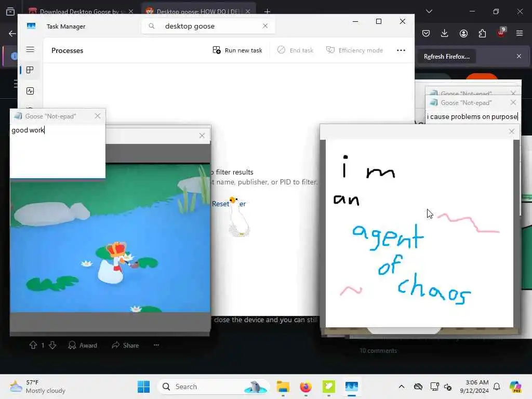The height and width of the screenshot is (399, 532).
Task: Click the Share button under post
Action: [x=125, y=345]
